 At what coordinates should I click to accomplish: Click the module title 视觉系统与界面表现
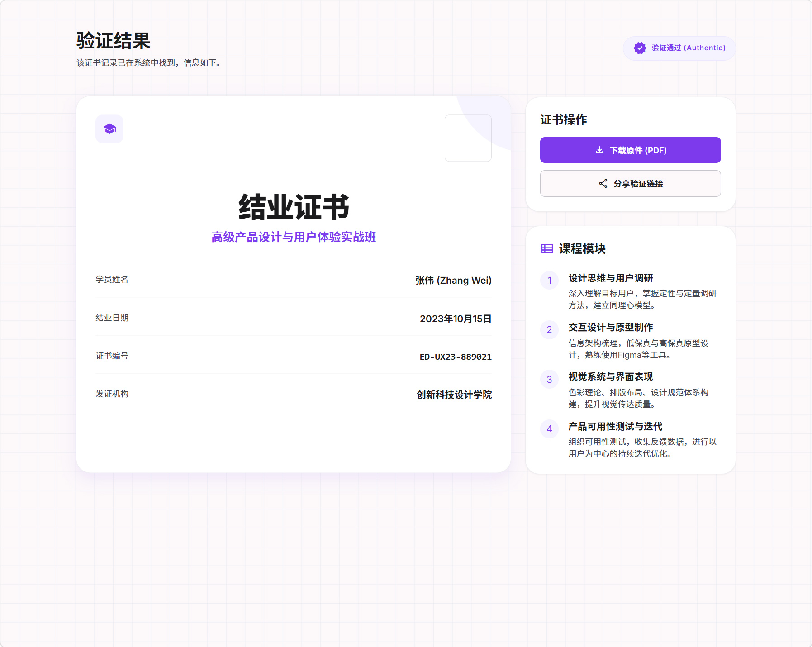coord(611,376)
